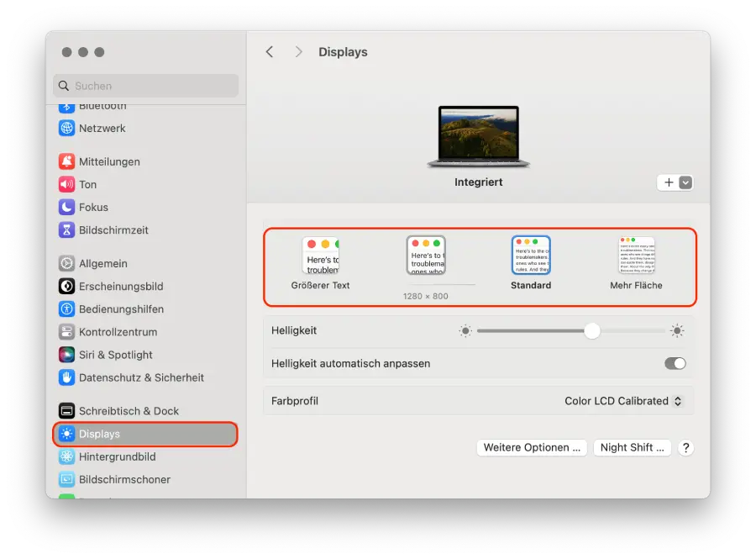Toggle Helligkeit automatisch anpassen switch
The image size is (756, 559).
pos(675,364)
